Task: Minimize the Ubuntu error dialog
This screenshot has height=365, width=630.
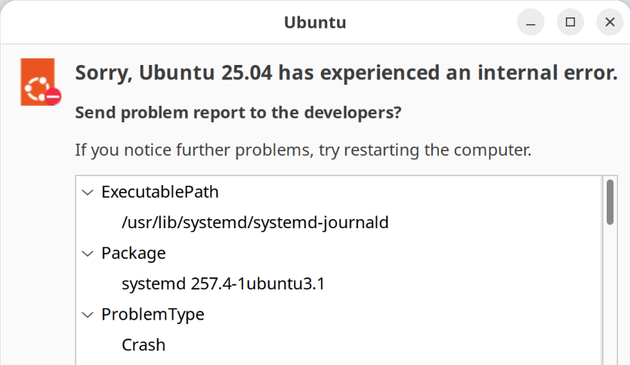Action: click(530, 22)
